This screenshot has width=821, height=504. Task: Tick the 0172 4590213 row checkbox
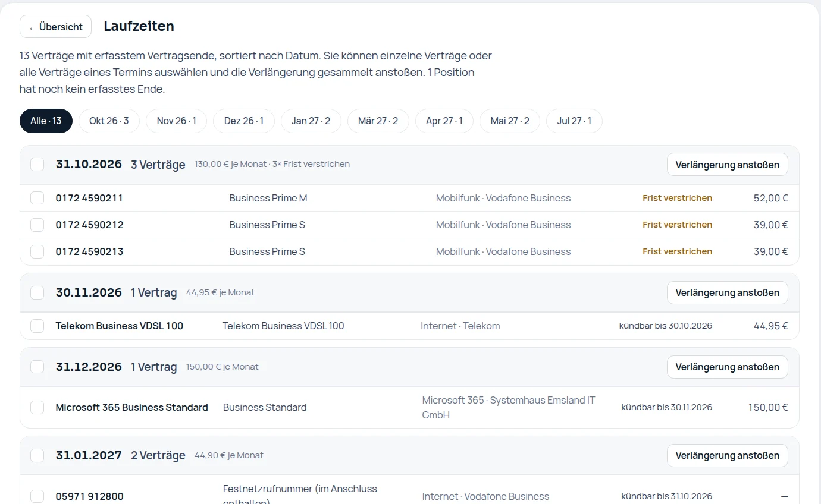[37, 251]
